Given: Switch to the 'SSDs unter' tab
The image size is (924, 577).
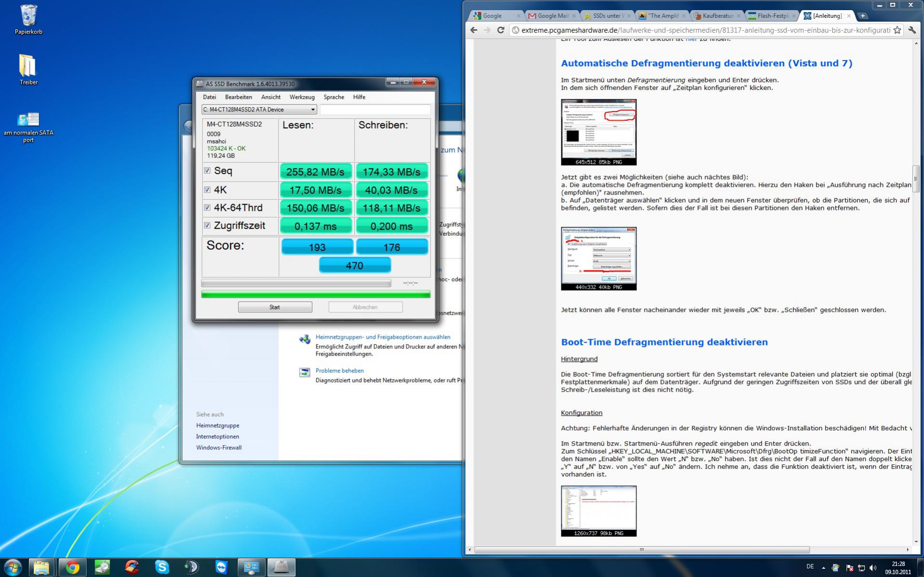Looking at the screenshot, I should point(607,16).
